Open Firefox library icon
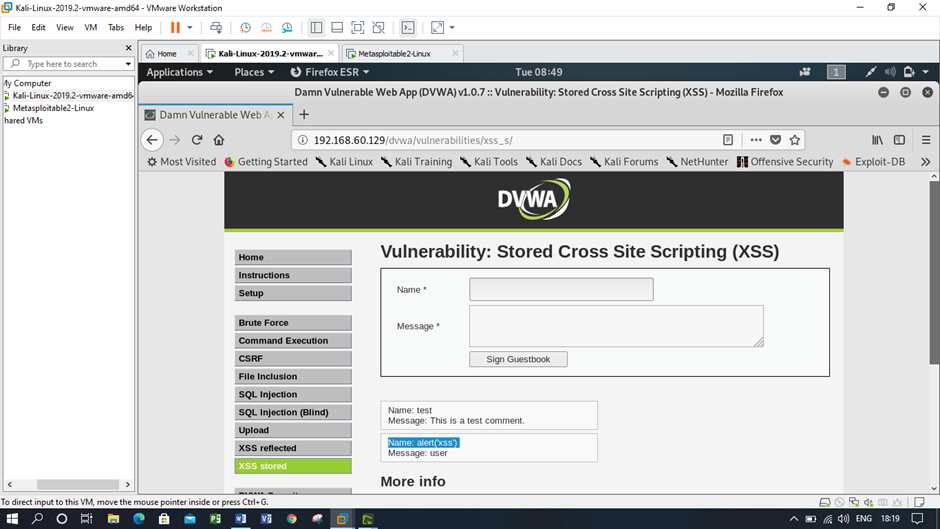This screenshot has height=529, width=940. pos(877,140)
